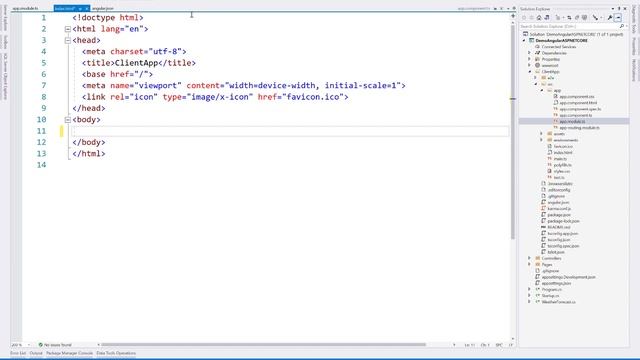Open app.component.ts file

[576, 115]
